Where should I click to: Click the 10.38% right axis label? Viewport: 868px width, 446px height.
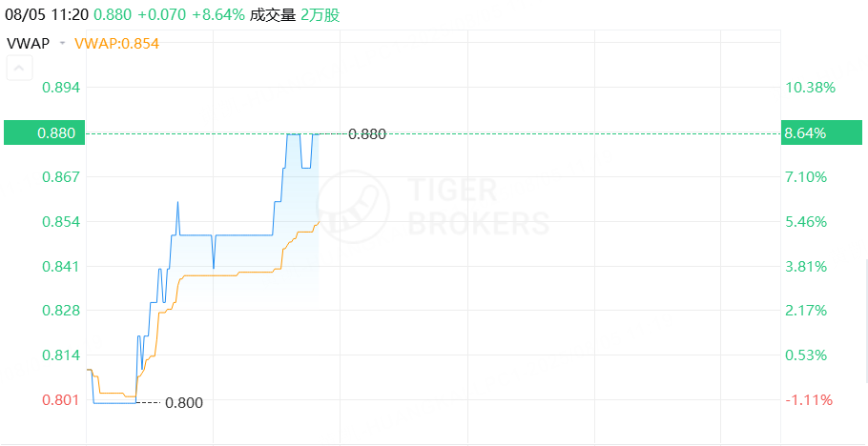(x=810, y=87)
